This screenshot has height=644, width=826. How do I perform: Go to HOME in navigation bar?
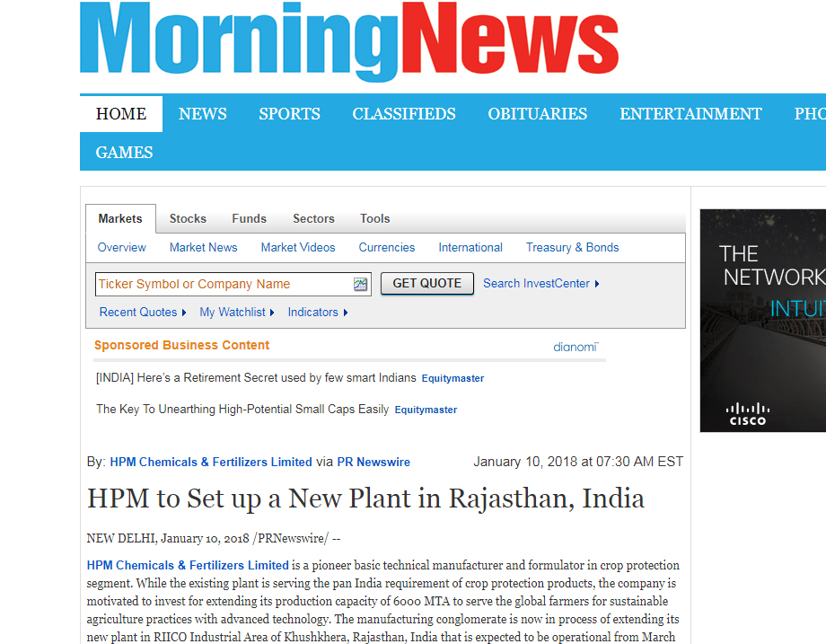click(x=121, y=114)
